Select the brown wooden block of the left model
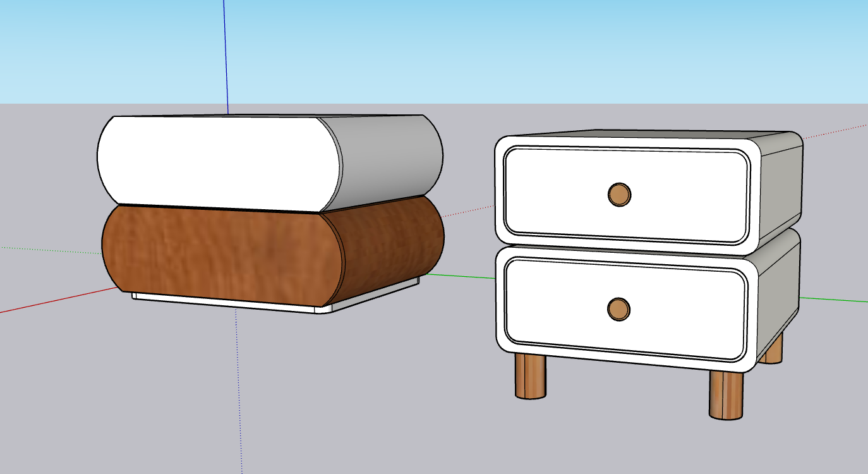The image size is (868, 474). pyautogui.click(x=221, y=253)
